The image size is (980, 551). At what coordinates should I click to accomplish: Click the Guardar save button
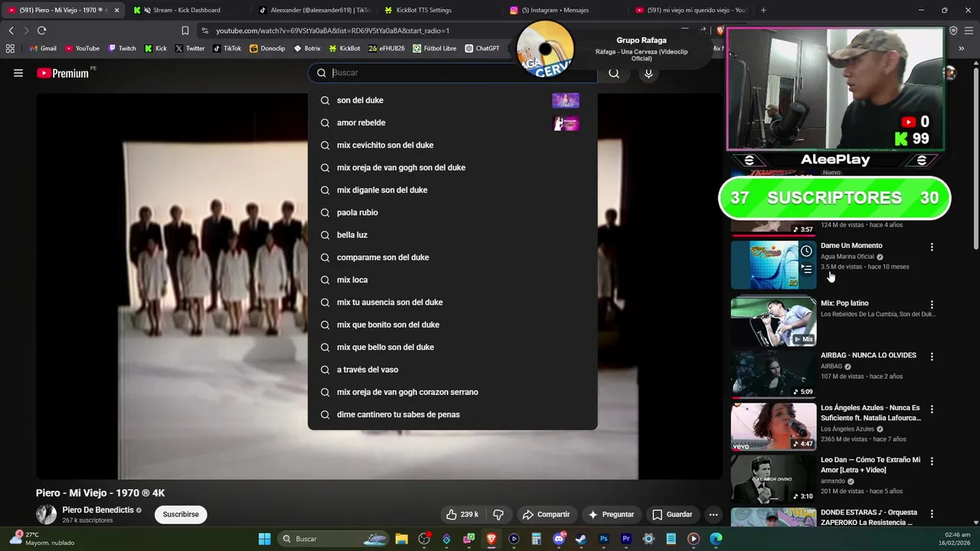(x=671, y=514)
